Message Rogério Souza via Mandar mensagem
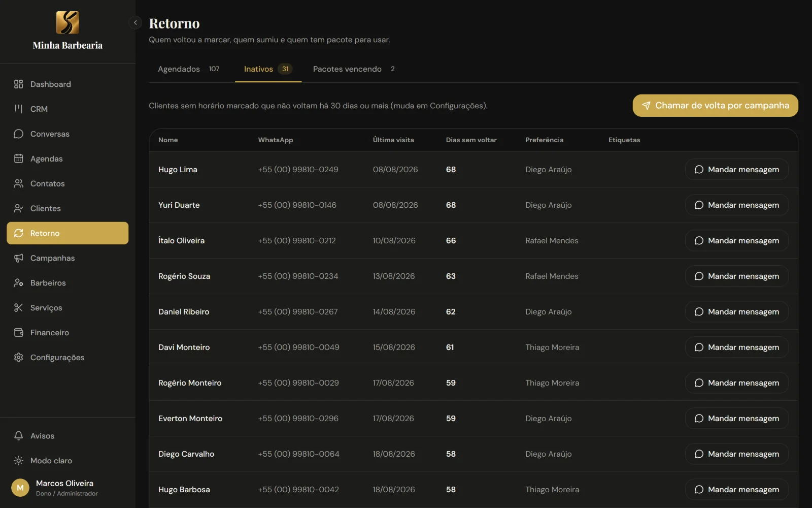The image size is (812, 508). coord(737,276)
